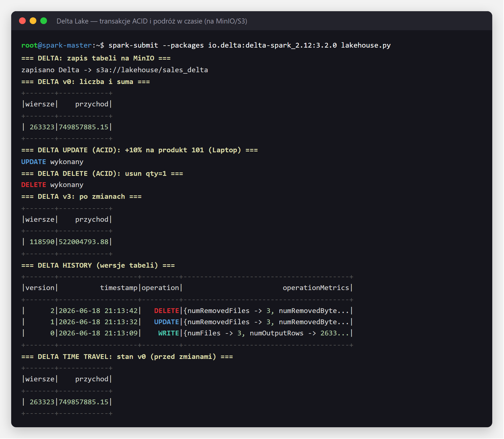The image size is (504, 439).
Task: Click the 'spark-submit' command word
Action: pyautogui.click(x=133, y=45)
